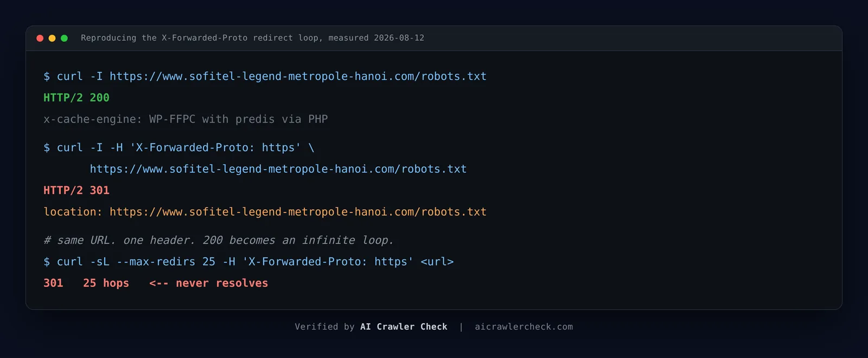The width and height of the screenshot is (868, 358).
Task: Select the green 'HTTP/2 200' response line
Action: [x=76, y=98]
